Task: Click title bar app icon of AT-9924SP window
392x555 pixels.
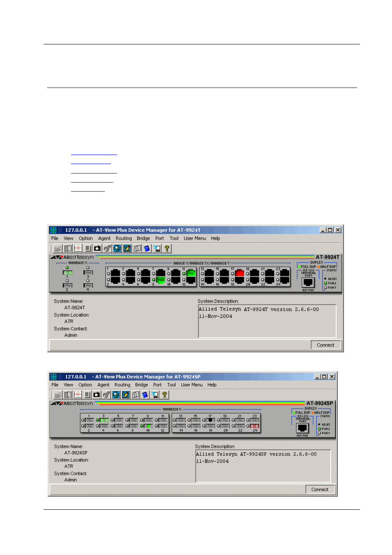Action: pos(53,377)
